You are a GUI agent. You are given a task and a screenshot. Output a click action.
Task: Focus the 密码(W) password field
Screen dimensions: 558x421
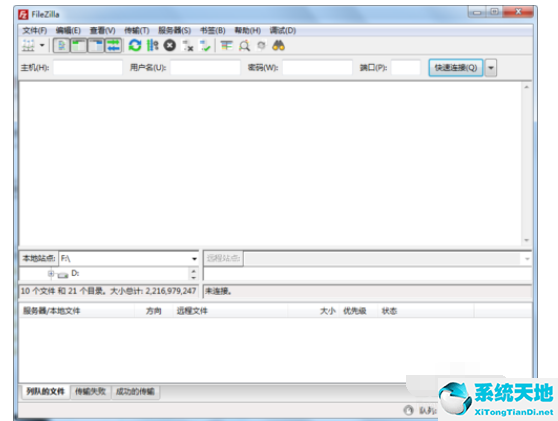[x=317, y=67]
